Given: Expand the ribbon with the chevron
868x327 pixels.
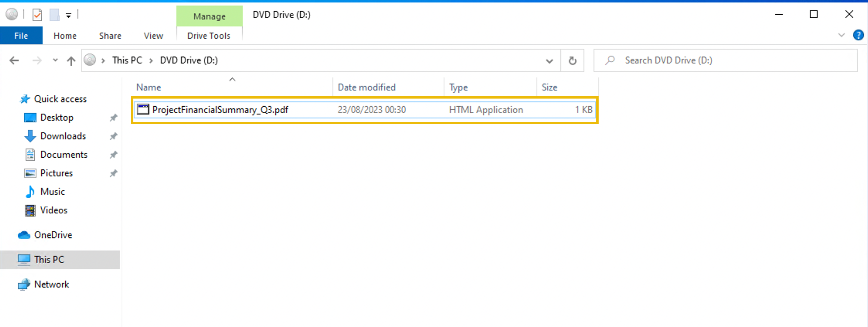Looking at the screenshot, I should click(x=841, y=35).
